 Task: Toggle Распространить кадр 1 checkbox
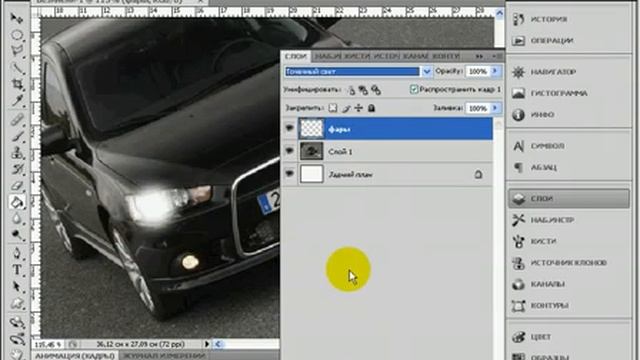tap(414, 89)
